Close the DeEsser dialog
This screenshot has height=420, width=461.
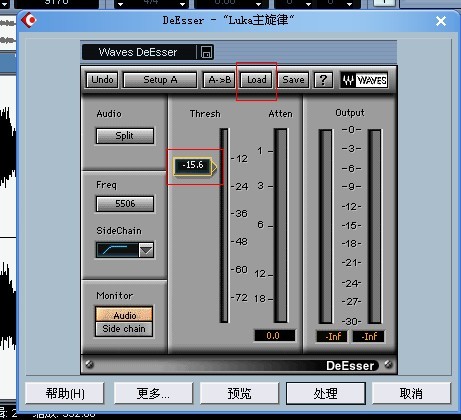coord(441,21)
